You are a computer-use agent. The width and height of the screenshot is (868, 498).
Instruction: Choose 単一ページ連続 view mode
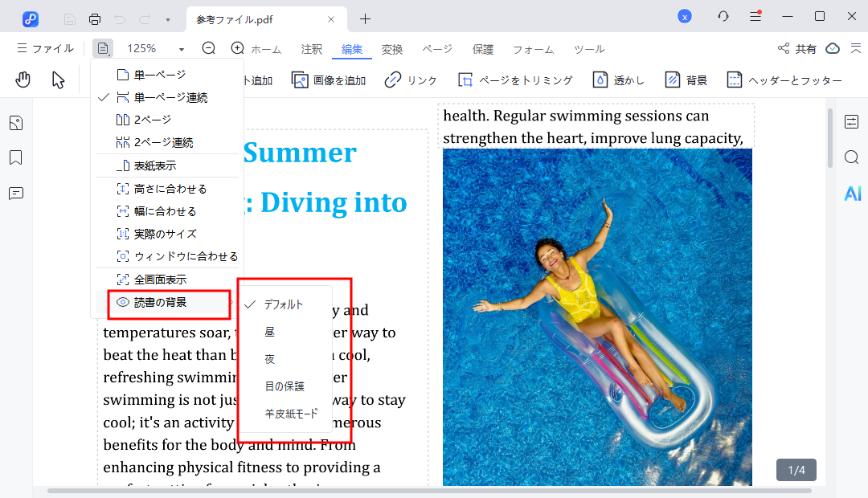pos(170,97)
